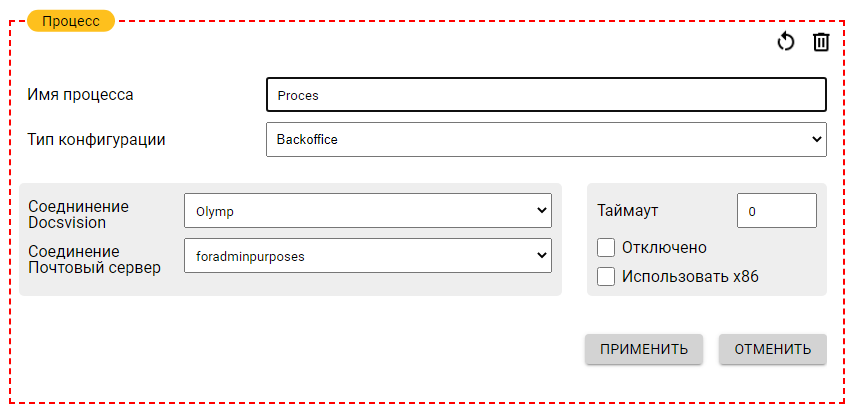Click the Использовать x86 label text
The width and height of the screenshot is (857, 408).
click(x=690, y=277)
